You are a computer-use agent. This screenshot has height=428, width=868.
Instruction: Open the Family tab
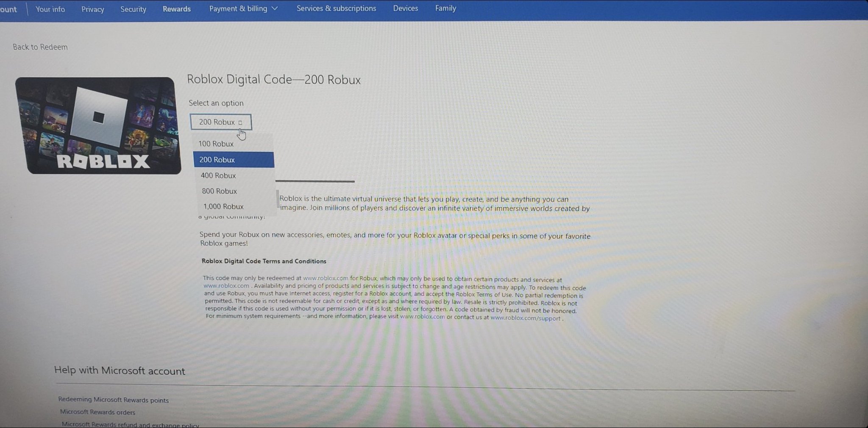(x=445, y=8)
